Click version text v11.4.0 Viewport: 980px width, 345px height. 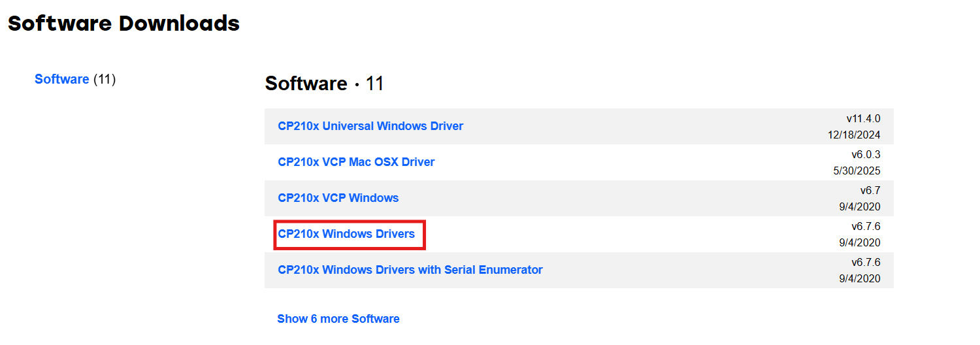(863, 119)
